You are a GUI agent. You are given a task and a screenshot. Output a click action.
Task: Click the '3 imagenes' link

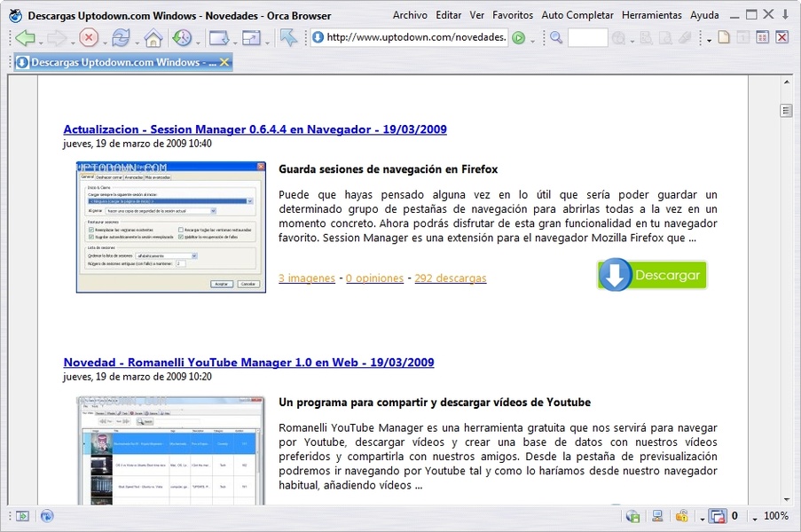(x=307, y=278)
